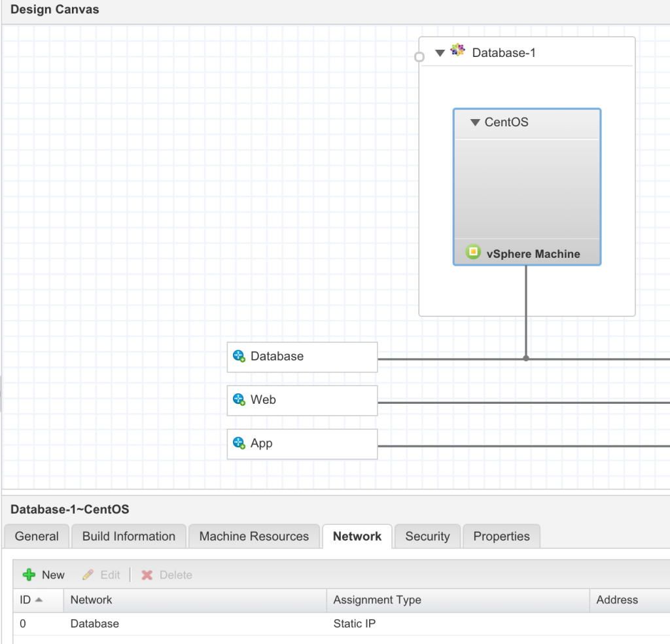The image size is (670, 644).
Task: Click the Database network globe icon
Action: [238, 357]
